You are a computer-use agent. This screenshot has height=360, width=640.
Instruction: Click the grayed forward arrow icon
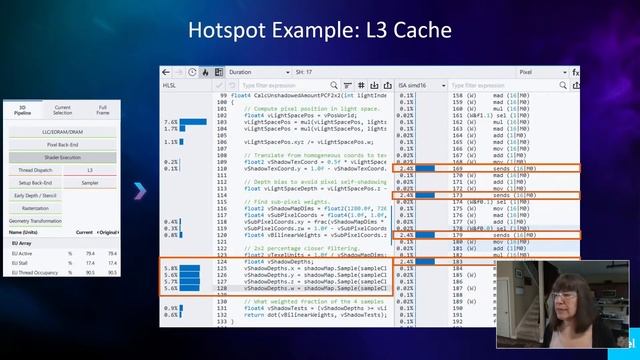(x=178, y=72)
